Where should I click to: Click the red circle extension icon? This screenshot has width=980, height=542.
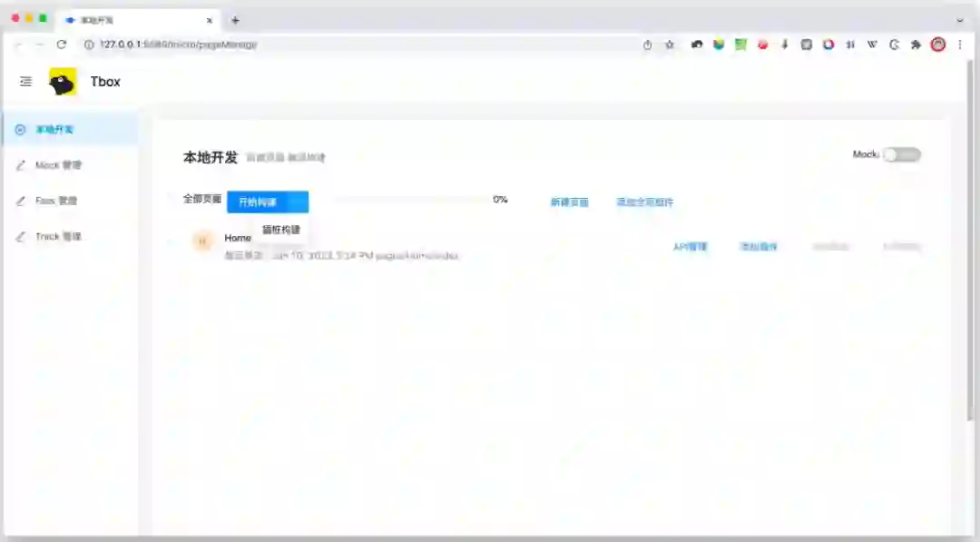pos(762,44)
